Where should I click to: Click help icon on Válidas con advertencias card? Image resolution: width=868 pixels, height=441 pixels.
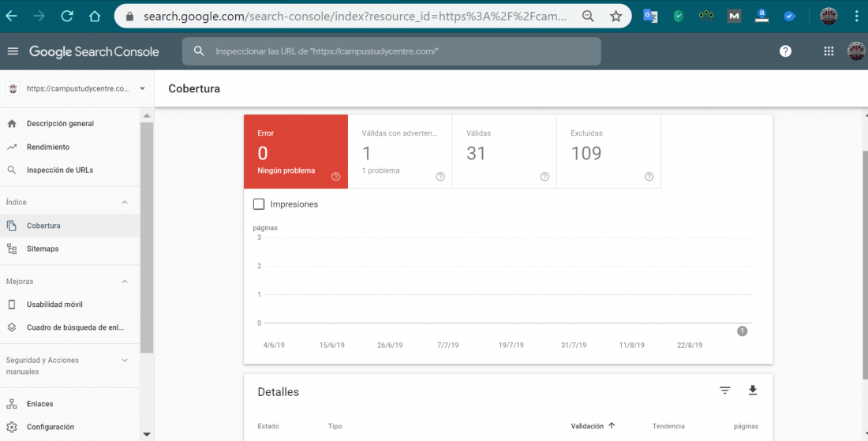(440, 177)
